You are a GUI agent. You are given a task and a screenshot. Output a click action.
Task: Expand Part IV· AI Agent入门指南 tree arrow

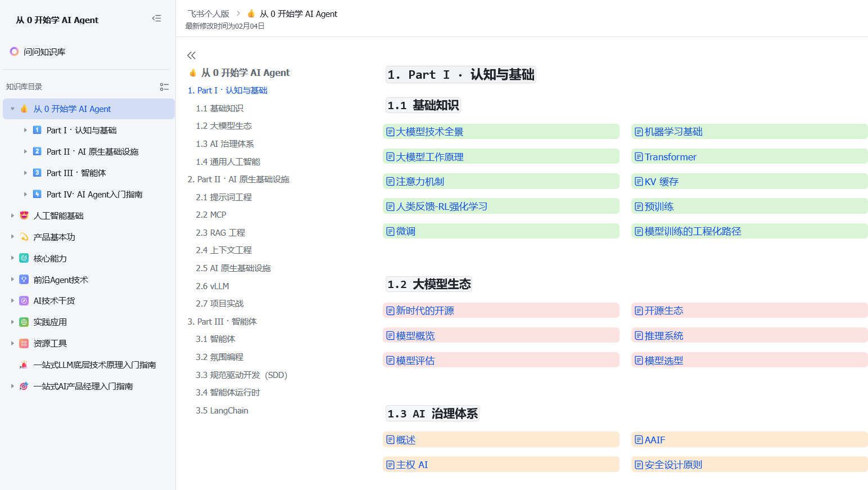pyautogui.click(x=25, y=194)
